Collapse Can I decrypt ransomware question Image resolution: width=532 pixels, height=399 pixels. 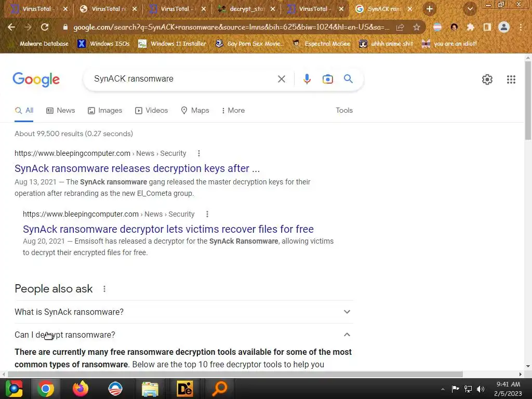point(184,335)
